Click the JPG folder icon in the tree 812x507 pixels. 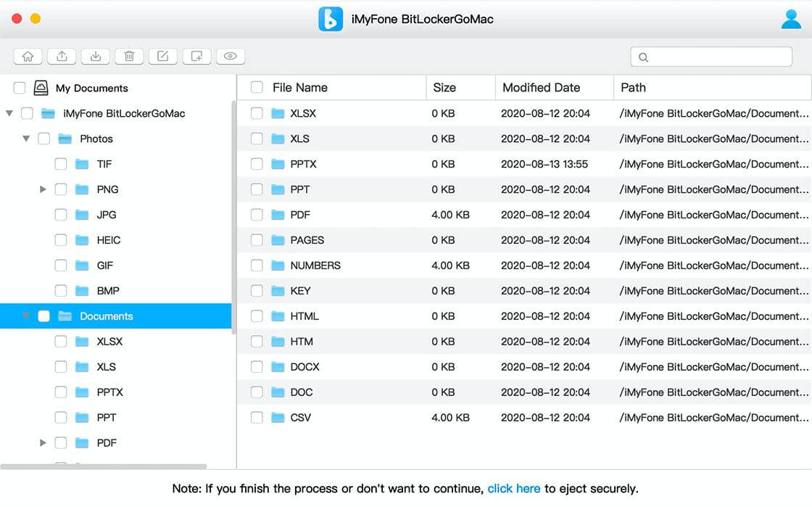[82, 215]
